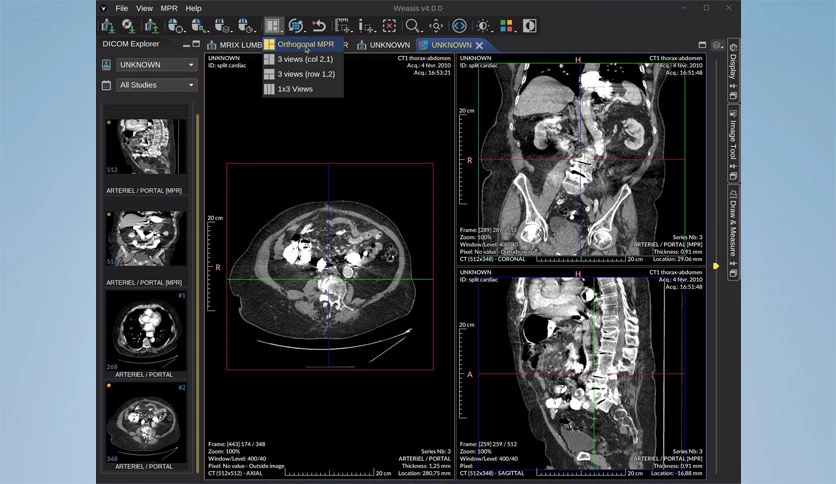Click the export DICOM toolbar icon
Viewport: 836px width, 484px height.
click(x=152, y=26)
